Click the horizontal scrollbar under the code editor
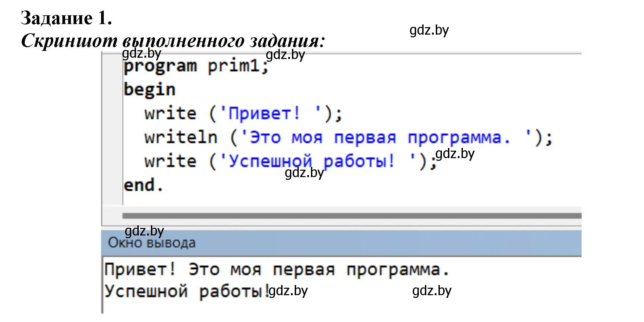Screen dimensions: 644x322 352,216
